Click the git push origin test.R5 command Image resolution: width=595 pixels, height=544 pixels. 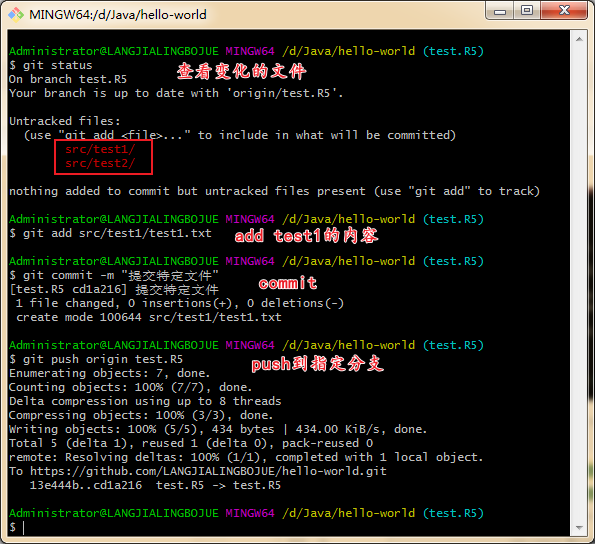click(x=96, y=359)
